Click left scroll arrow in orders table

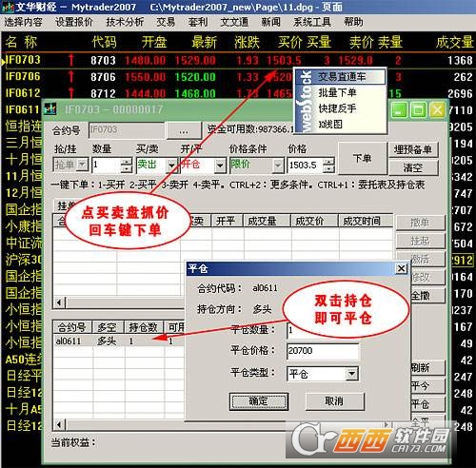[60, 302]
